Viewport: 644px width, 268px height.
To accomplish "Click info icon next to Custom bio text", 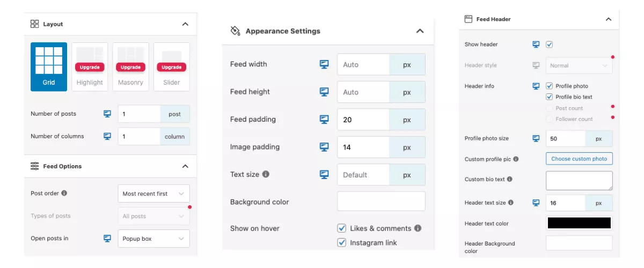I will click(510, 179).
